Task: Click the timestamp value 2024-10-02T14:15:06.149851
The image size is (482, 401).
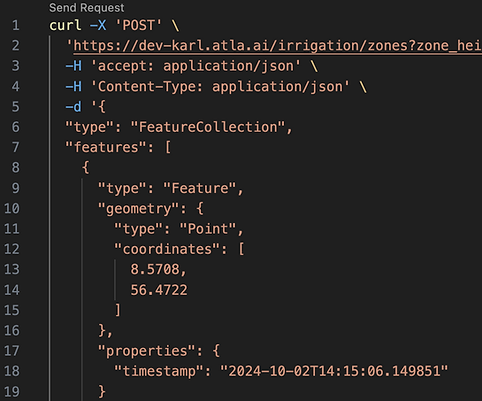Action: pyautogui.click(x=334, y=371)
